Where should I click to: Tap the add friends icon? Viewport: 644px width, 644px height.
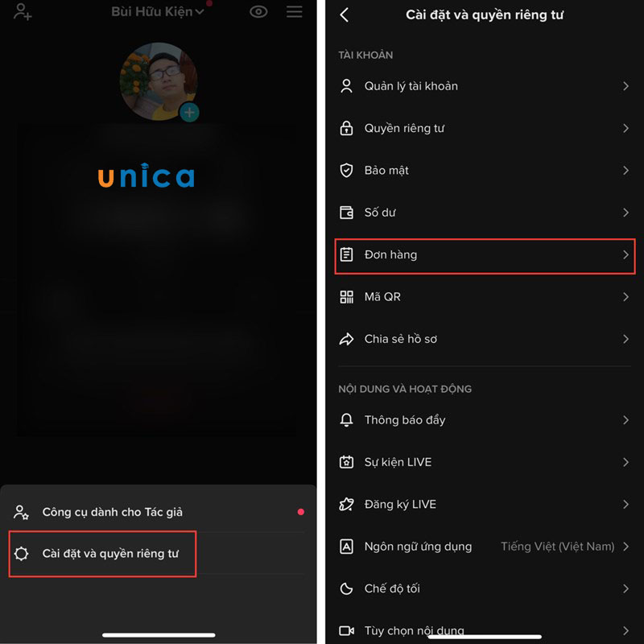click(x=23, y=11)
